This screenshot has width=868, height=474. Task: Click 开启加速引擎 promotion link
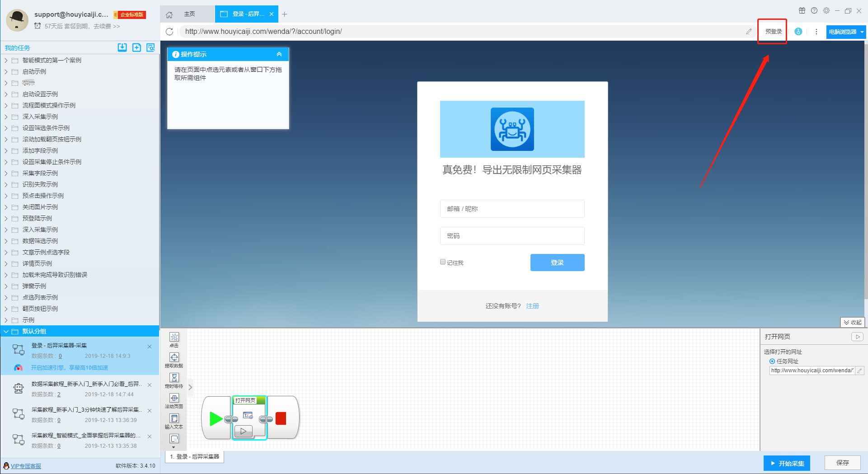pyautogui.click(x=70, y=368)
